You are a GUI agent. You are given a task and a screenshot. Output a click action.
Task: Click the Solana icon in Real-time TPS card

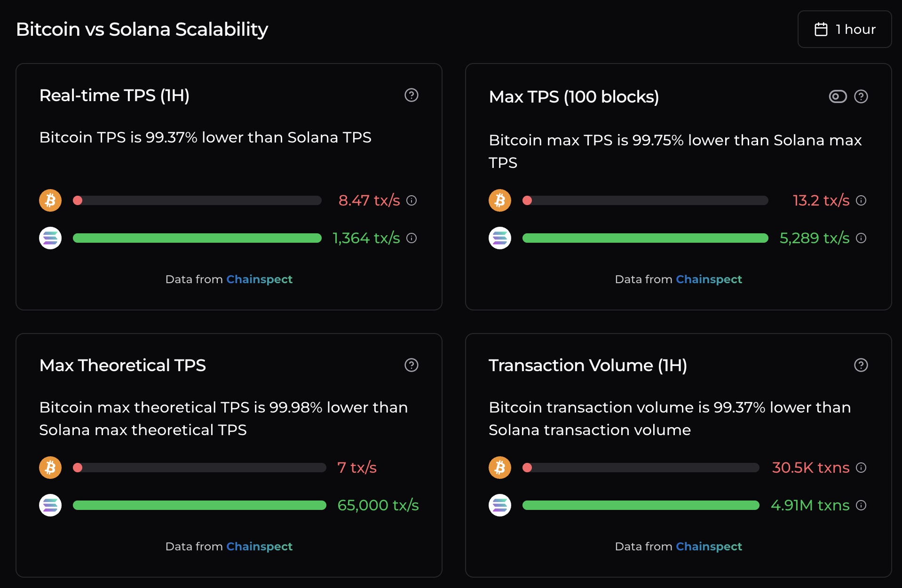(x=50, y=238)
